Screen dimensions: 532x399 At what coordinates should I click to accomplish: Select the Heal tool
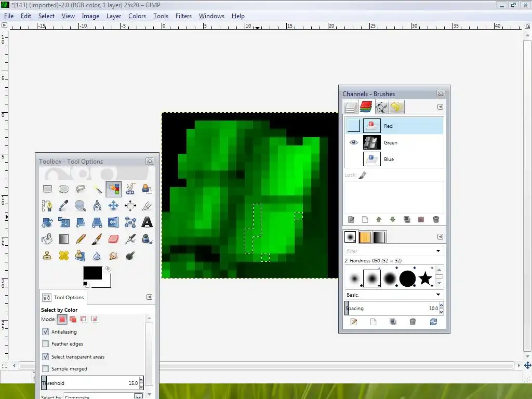63,256
